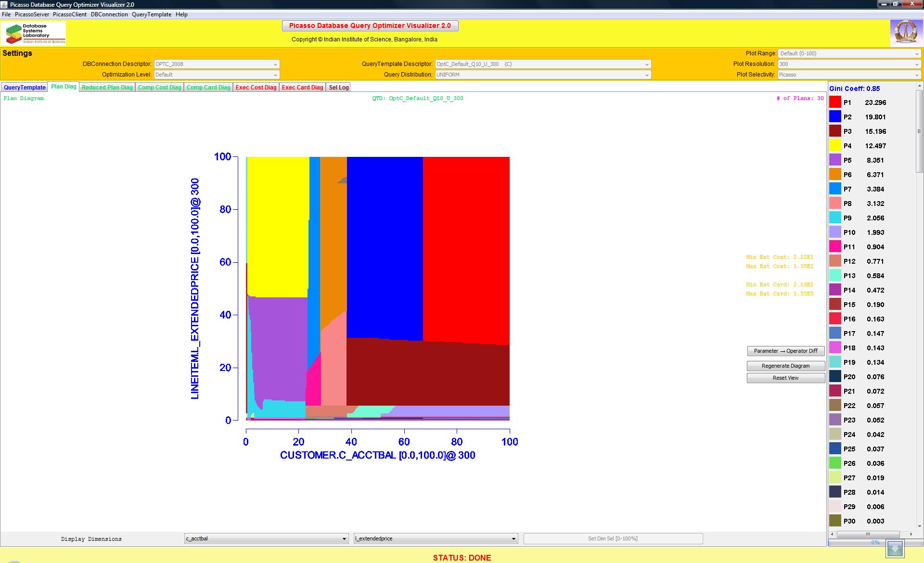Click the Parameter → Operator Diff button
The width and height of the screenshot is (924, 563).
785,351
